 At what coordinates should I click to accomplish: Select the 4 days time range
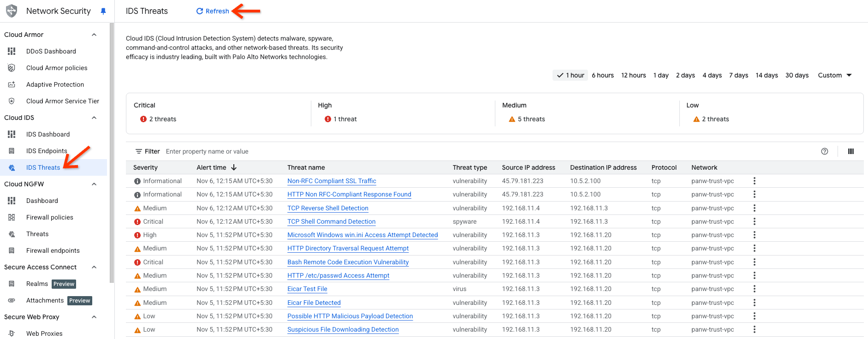712,75
